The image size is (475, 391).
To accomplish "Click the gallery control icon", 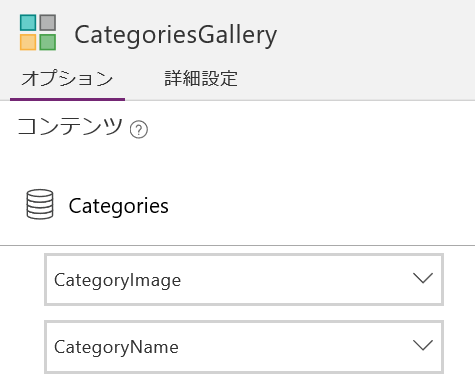I will tap(38, 32).
